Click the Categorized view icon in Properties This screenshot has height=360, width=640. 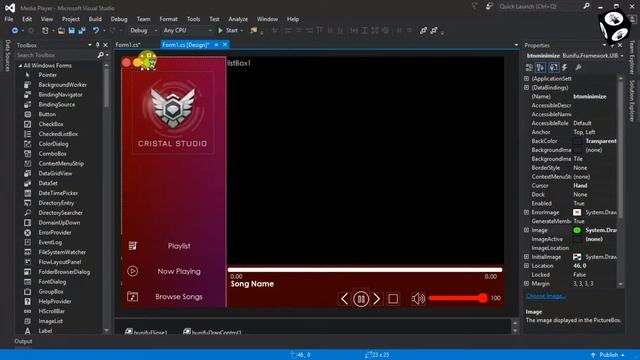529,68
